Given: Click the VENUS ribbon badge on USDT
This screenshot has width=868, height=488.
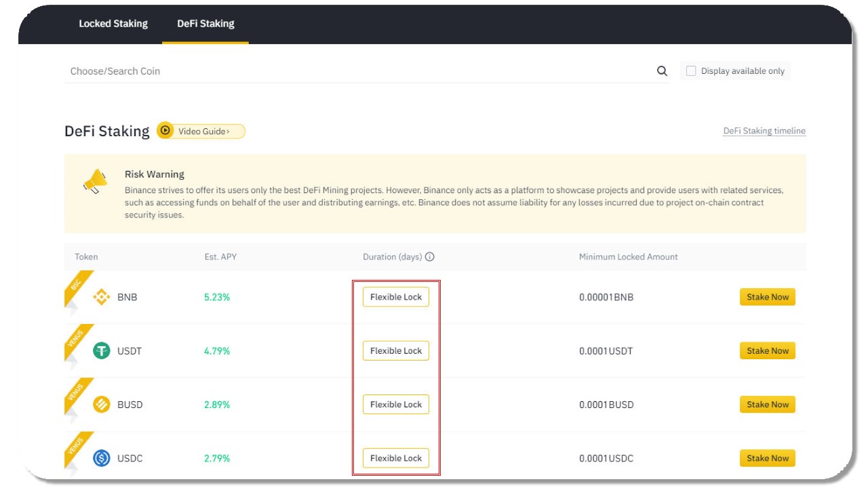Looking at the screenshot, I should click(77, 341).
